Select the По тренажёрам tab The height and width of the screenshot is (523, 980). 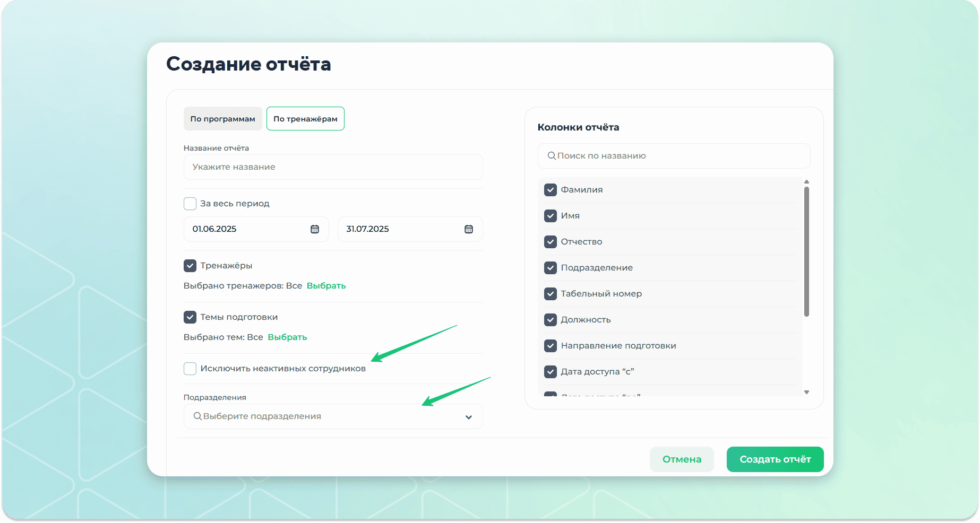(x=305, y=119)
